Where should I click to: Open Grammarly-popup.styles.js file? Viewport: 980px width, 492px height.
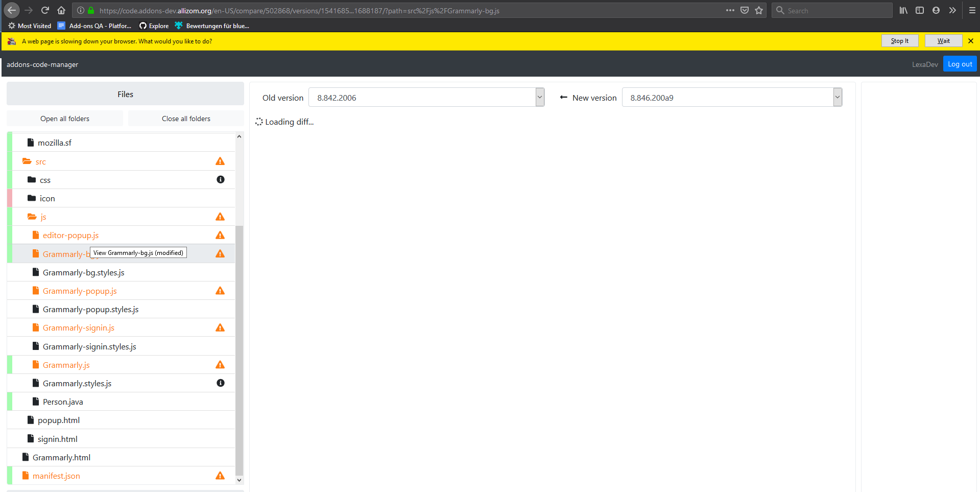(x=91, y=309)
